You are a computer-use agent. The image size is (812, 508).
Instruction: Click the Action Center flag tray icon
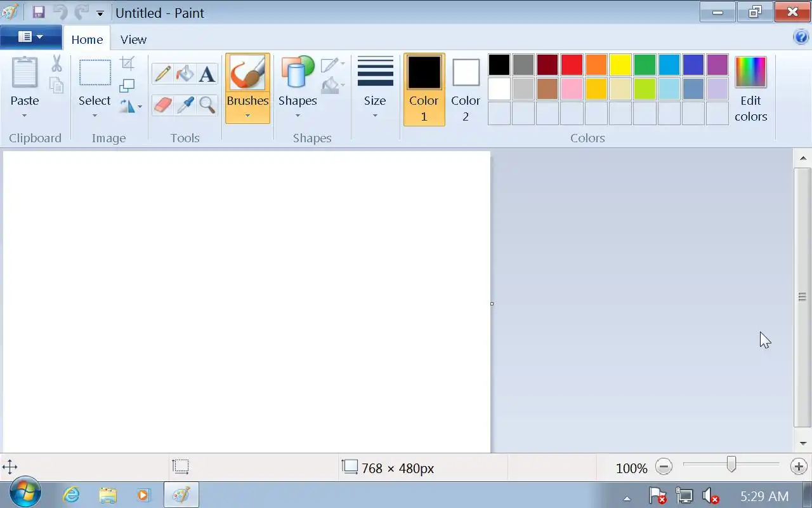point(657,495)
